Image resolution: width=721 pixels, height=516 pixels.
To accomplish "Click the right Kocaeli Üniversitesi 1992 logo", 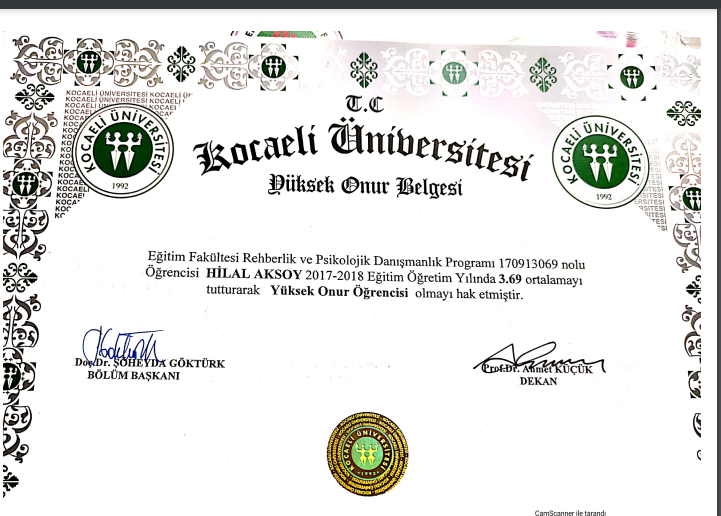I will click(x=601, y=161).
